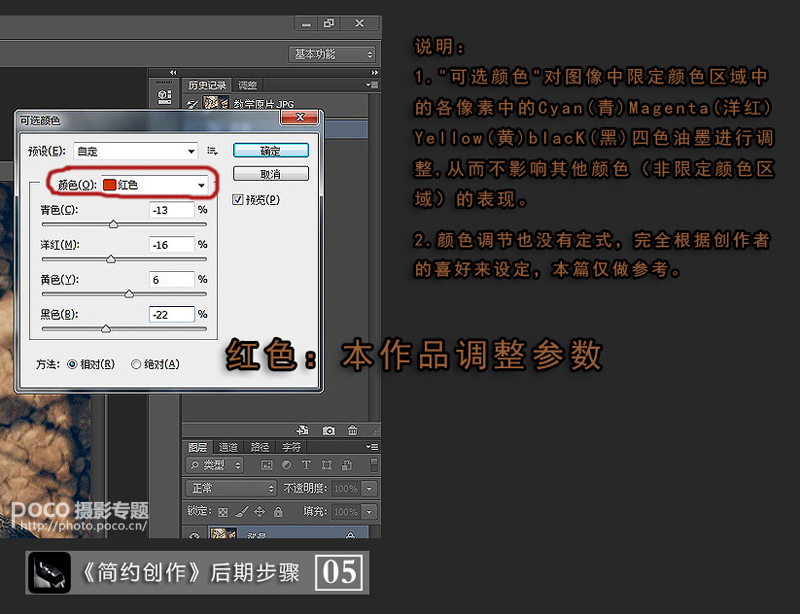Click the 青色 (Cyan) value field showing -13

tap(172, 210)
